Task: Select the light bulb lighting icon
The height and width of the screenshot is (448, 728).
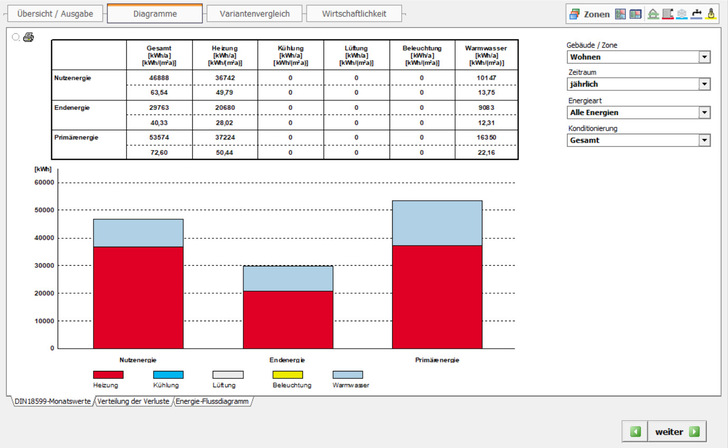Action: (x=711, y=14)
